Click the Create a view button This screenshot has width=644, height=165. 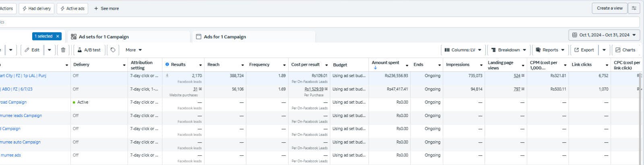(x=609, y=8)
